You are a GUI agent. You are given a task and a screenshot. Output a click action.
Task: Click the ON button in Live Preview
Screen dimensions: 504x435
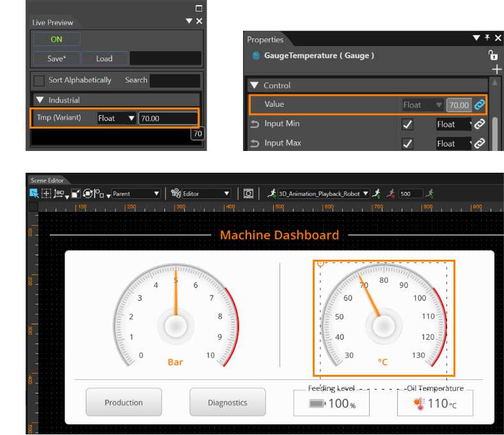pyautogui.click(x=56, y=39)
